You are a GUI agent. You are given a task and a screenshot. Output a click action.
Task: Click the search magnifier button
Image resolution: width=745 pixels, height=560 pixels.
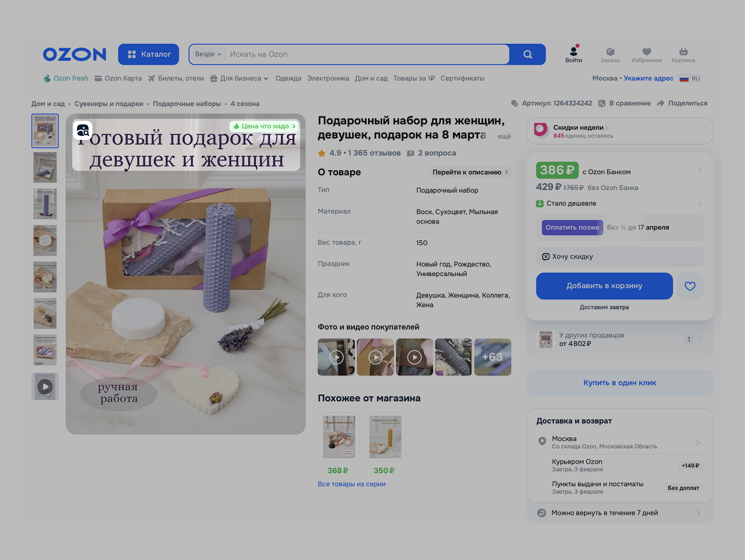point(528,54)
